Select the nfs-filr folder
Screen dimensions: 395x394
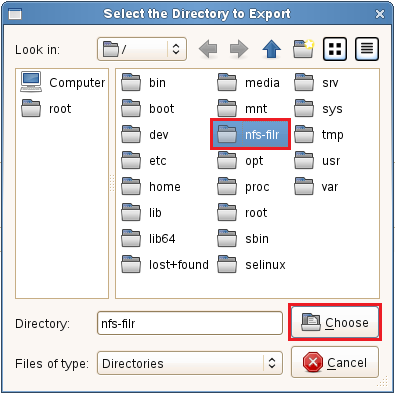[250, 134]
